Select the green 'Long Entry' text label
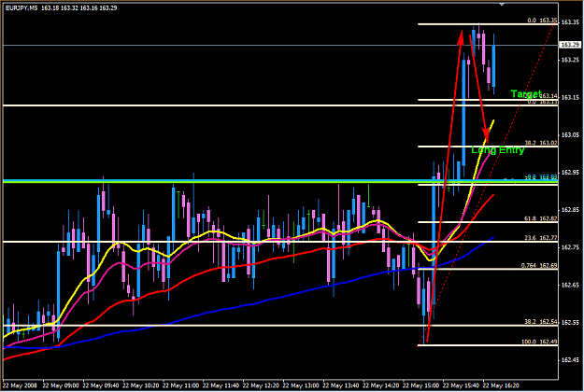The height and width of the screenshot is (392, 584). click(x=498, y=150)
